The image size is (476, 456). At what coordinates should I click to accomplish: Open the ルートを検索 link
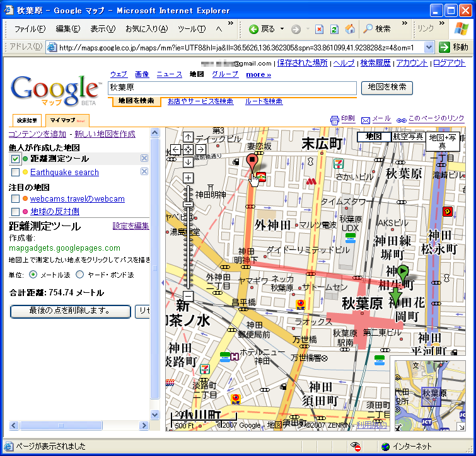264,101
